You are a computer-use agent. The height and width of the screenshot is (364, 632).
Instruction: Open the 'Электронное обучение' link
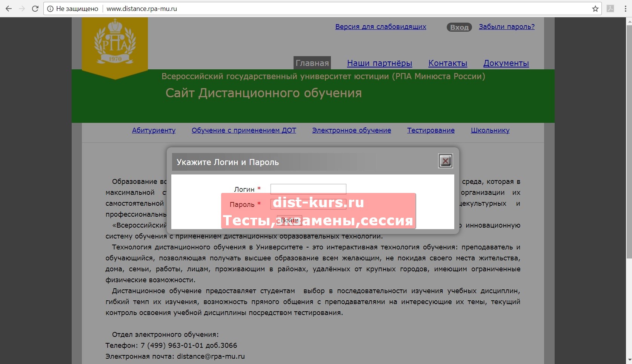pyautogui.click(x=352, y=130)
